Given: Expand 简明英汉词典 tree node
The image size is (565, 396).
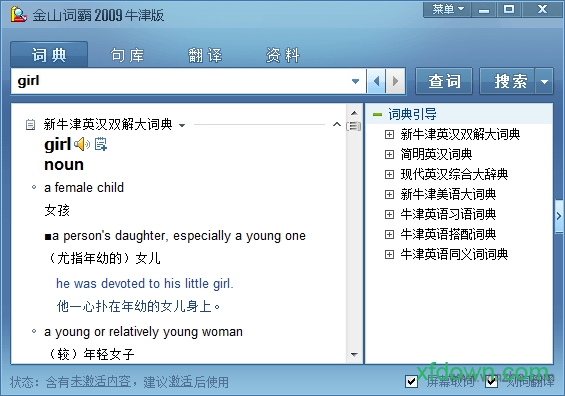Looking at the screenshot, I should tap(389, 155).
